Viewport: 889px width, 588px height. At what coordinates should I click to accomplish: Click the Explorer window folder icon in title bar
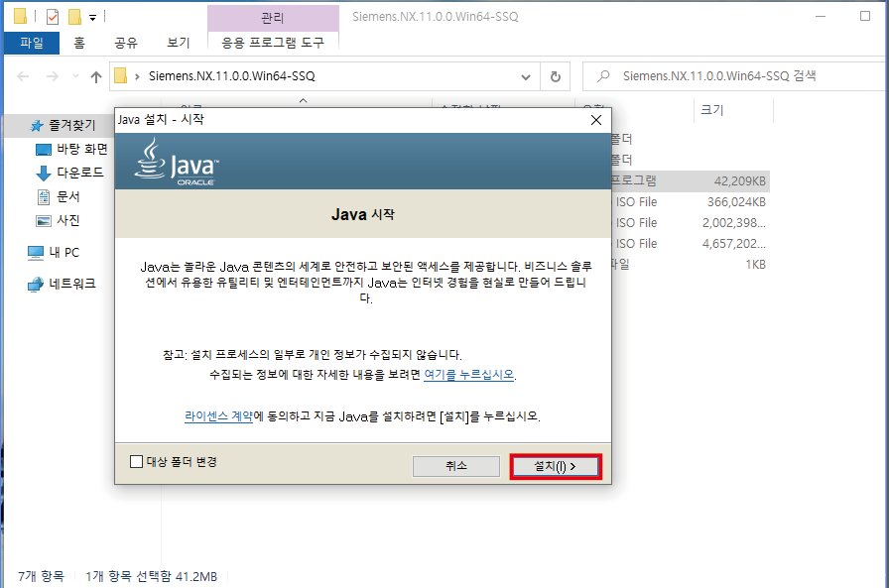pos(21,17)
